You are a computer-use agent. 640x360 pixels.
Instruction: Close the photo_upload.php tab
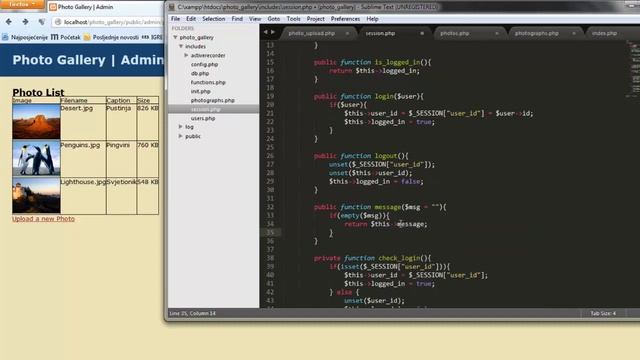click(347, 33)
